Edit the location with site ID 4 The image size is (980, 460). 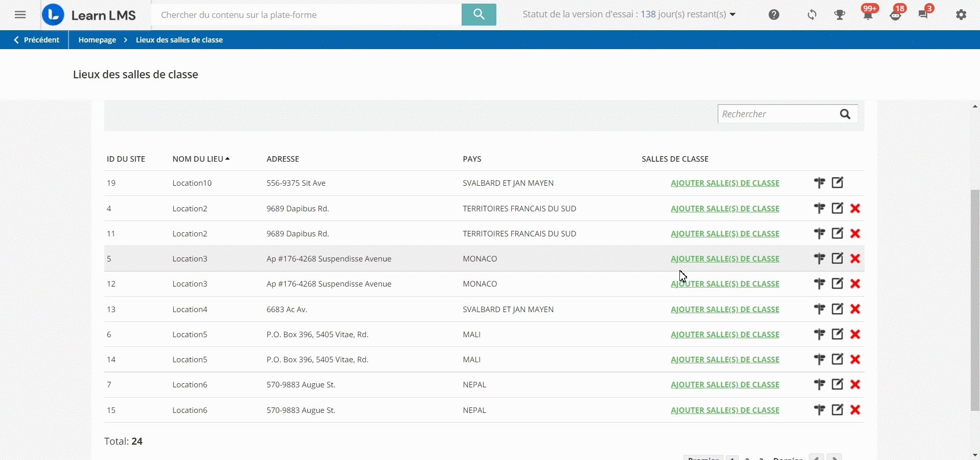[837, 208]
